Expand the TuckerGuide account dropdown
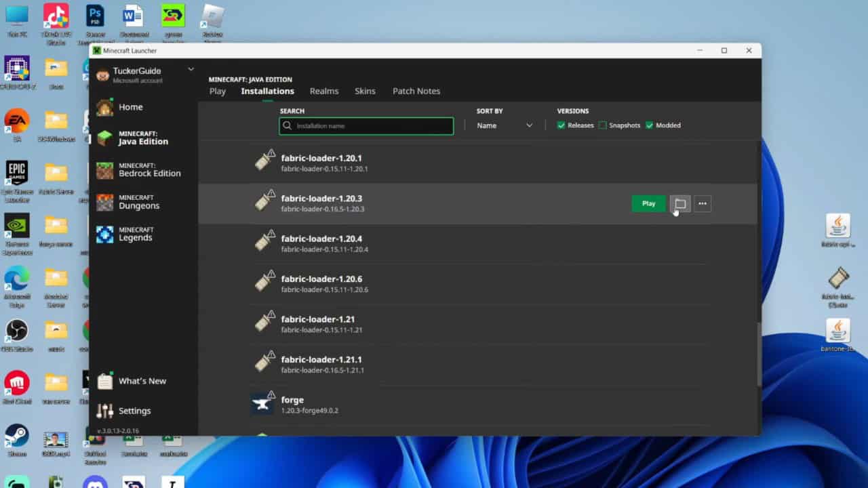 click(x=191, y=69)
